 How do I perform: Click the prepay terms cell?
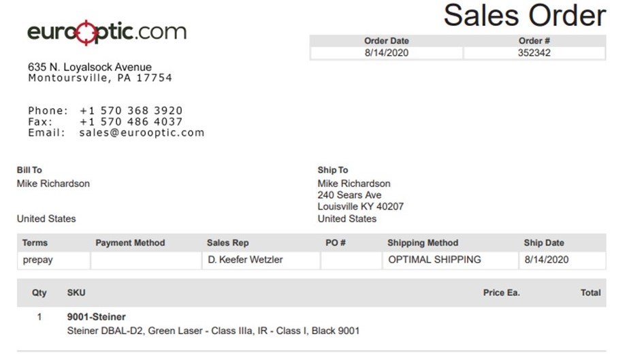pyautogui.click(x=37, y=259)
